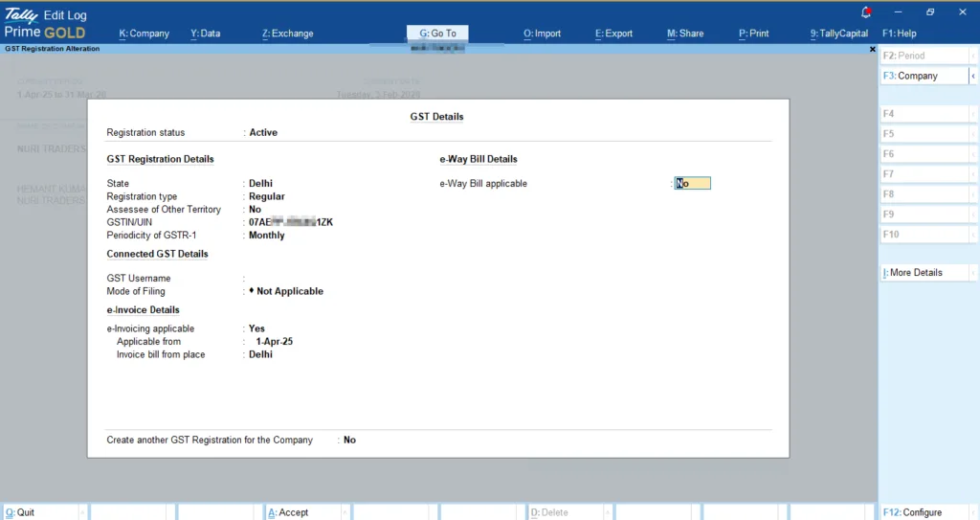
Task: Toggle e-Way Bill applicable field
Action: coord(692,184)
